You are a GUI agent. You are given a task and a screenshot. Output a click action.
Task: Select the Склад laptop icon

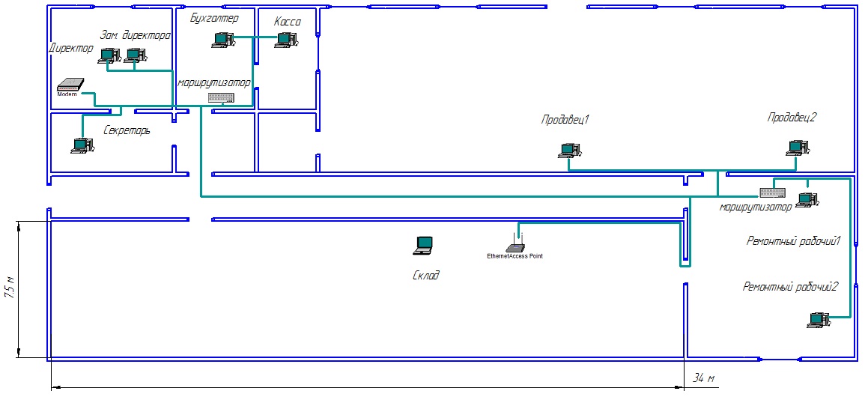point(424,243)
